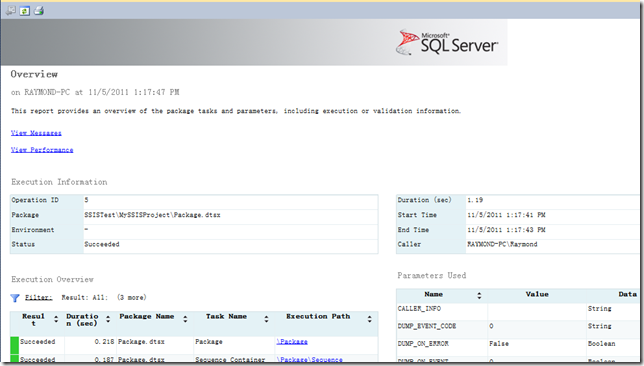Click the Execution Overview section heading
This screenshot has width=644, height=366.
click(52, 279)
